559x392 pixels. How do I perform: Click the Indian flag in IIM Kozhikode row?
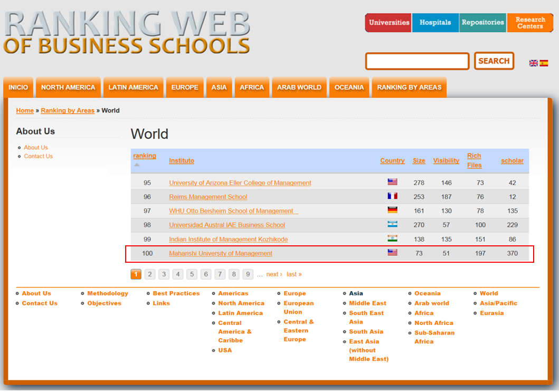(392, 239)
